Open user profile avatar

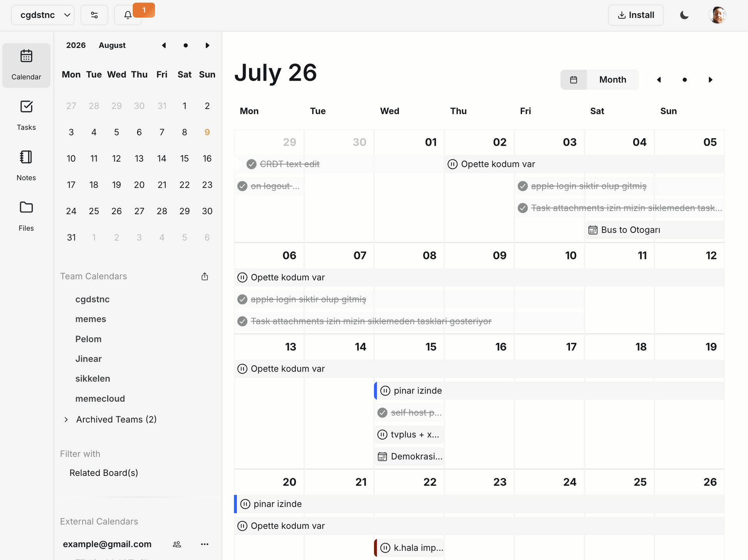(718, 15)
